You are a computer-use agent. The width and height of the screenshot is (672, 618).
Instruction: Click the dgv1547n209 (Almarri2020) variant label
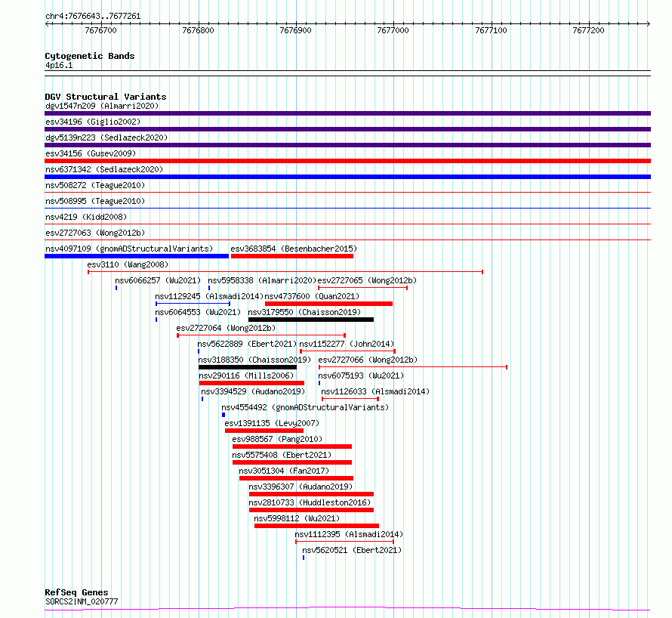[102, 106]
